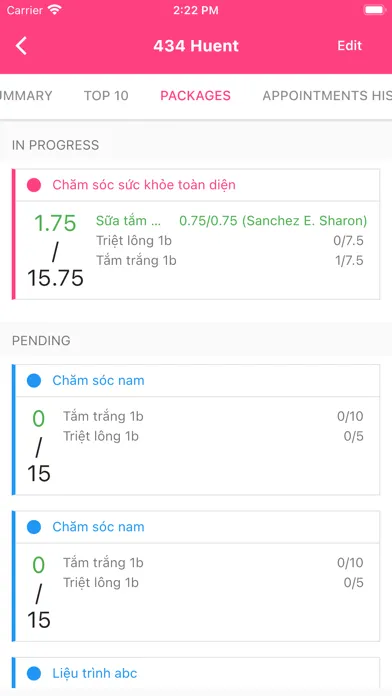392x696 pixels.
Task: Click the blue dot beside Liệu trình abc
Action: click(x=34, y=673)
